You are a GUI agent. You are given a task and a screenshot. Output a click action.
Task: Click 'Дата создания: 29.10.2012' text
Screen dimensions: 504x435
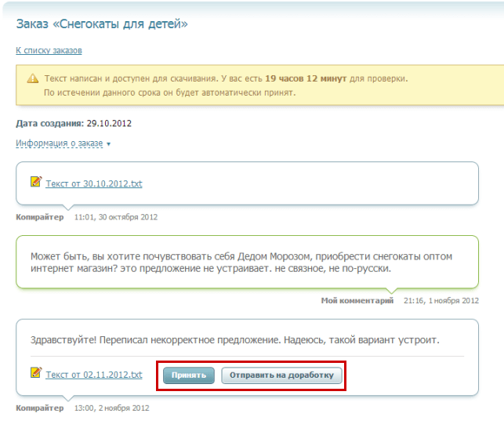point(74,124)
